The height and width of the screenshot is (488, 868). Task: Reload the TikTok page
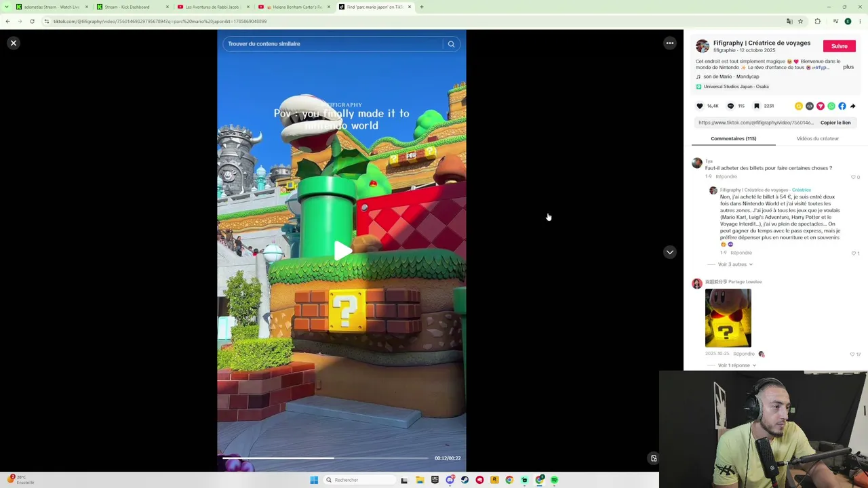pos(32,22)
